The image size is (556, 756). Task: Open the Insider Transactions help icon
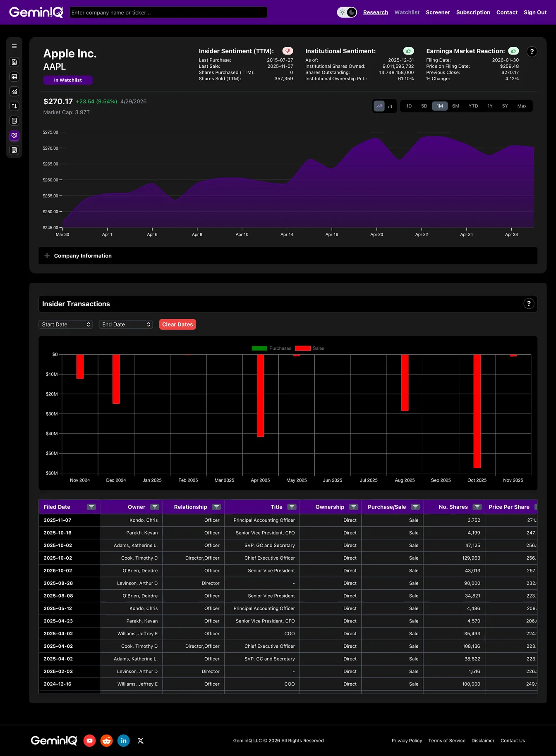tap(529, 304)
